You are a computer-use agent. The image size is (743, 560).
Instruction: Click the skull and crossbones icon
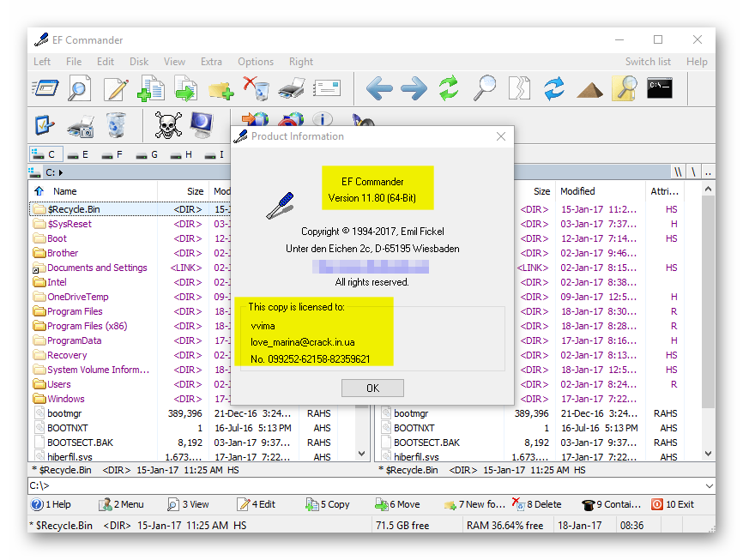pos(168,125)
